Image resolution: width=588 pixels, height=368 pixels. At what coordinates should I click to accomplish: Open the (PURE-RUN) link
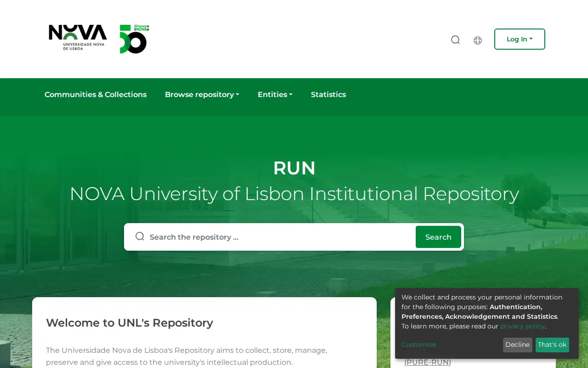[428, 362]
